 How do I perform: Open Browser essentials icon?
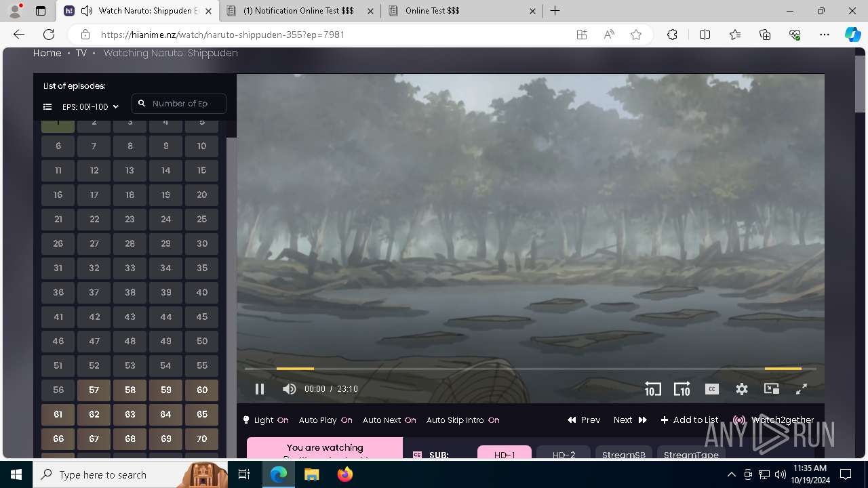click(795, 35)
